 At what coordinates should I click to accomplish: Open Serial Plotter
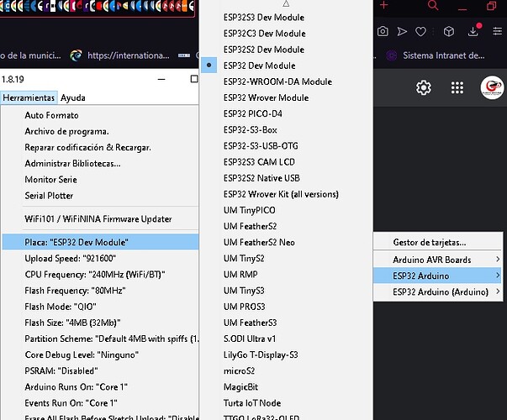point(100,196)
